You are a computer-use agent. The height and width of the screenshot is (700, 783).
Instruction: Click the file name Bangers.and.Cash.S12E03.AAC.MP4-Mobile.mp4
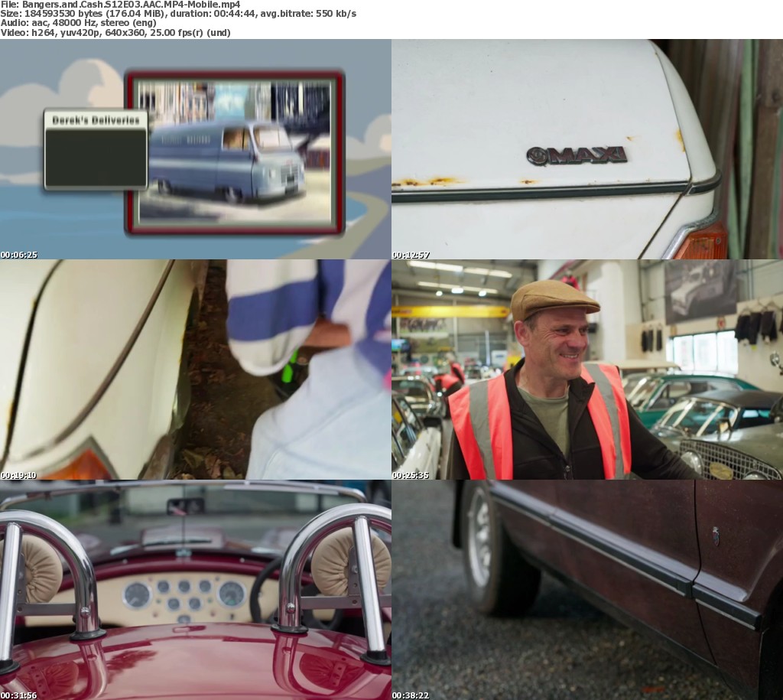point(132,5)
